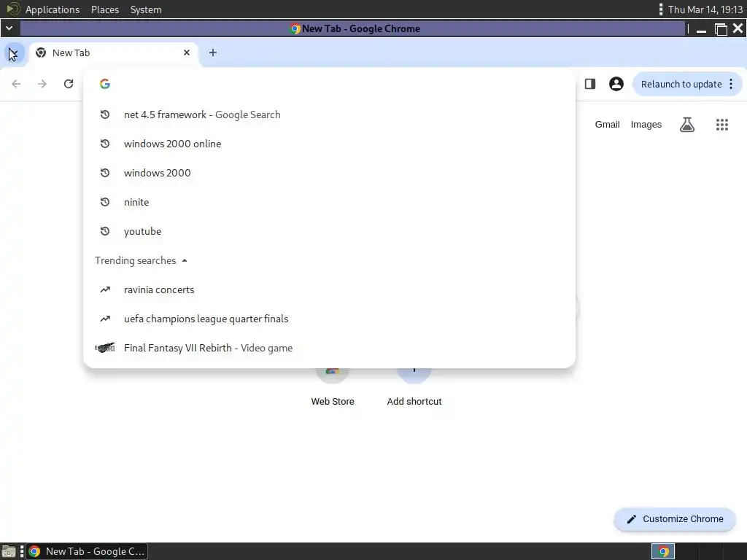Select the 'ninite' history suggestion

pyautogui.click(x=329, y=202)
